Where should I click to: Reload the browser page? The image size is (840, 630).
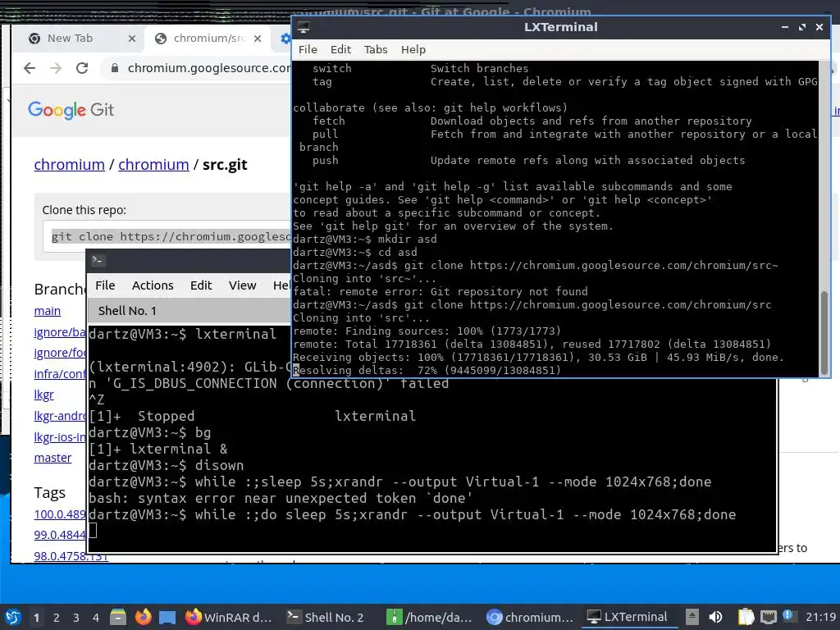coord(82,68)
